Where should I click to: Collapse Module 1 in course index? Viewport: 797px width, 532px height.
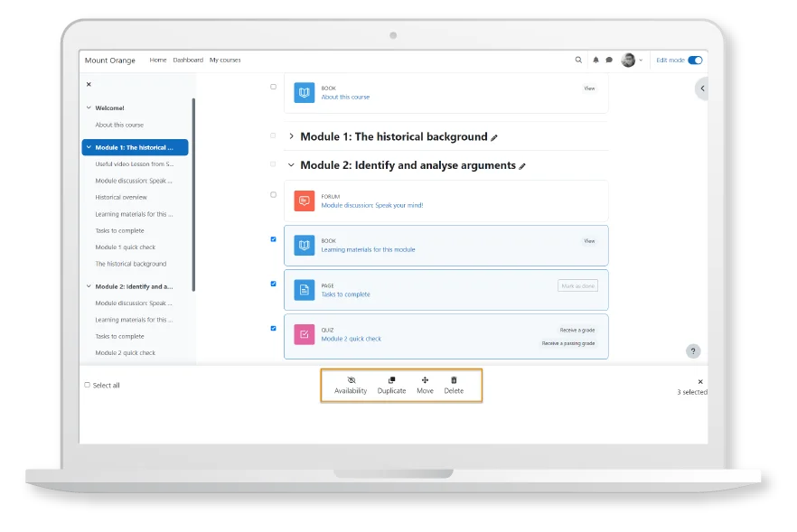point(89,147)
